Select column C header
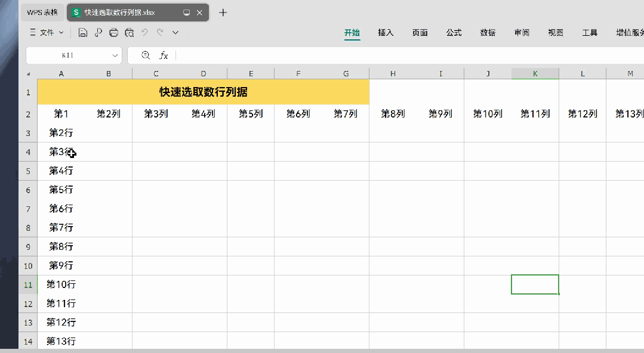644x353 pixels. pos(156,74)
